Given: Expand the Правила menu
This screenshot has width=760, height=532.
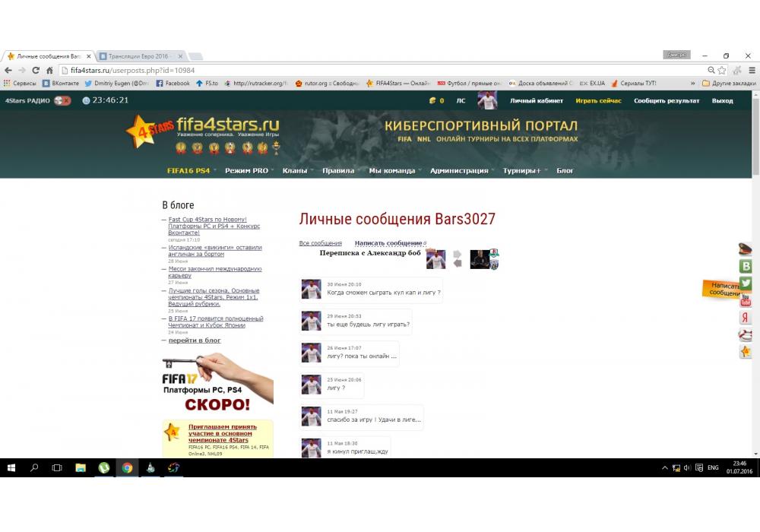Looking at the screenshot, I should 338,170.
